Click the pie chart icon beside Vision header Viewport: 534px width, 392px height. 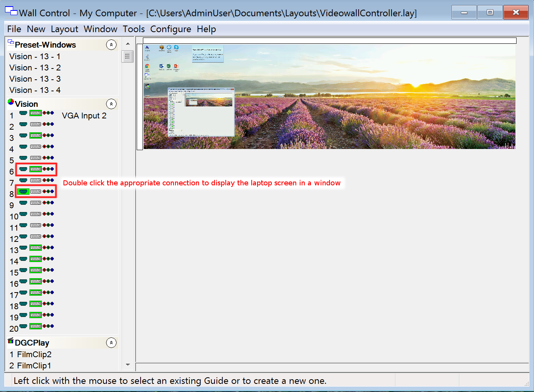(11, 103)
